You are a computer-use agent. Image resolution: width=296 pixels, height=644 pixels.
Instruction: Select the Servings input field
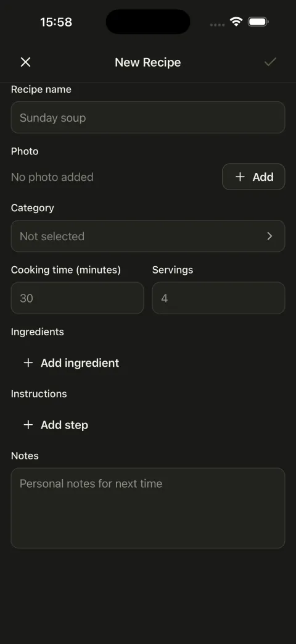(218, 298)
